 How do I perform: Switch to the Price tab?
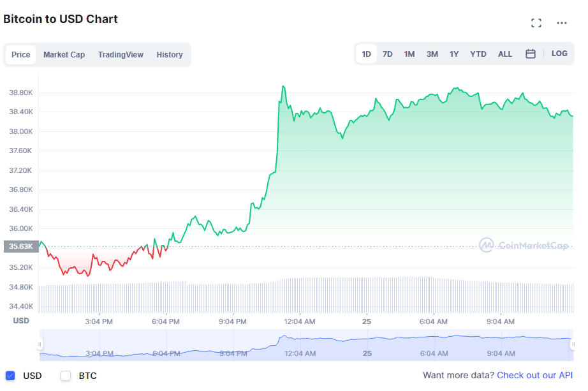[x=21, y=55]
